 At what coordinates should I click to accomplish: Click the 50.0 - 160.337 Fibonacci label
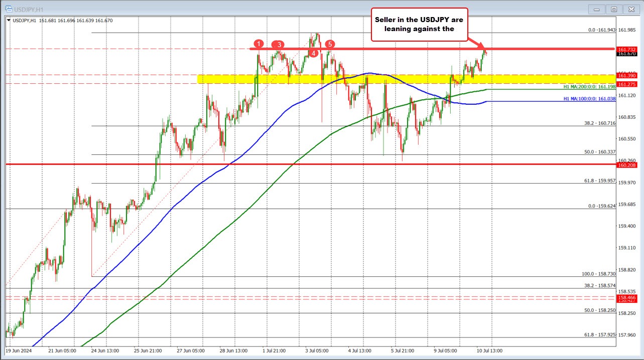click(x=600, y=151)
